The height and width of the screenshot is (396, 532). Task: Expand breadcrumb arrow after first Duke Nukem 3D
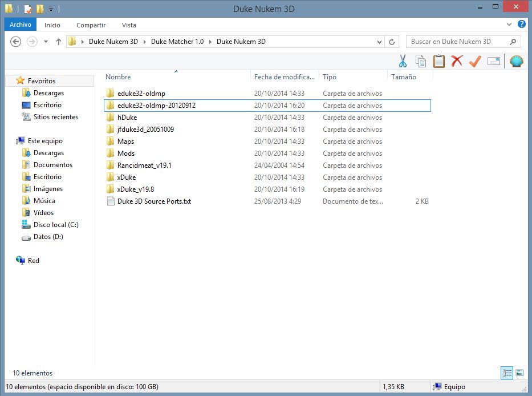pos(144,42)
